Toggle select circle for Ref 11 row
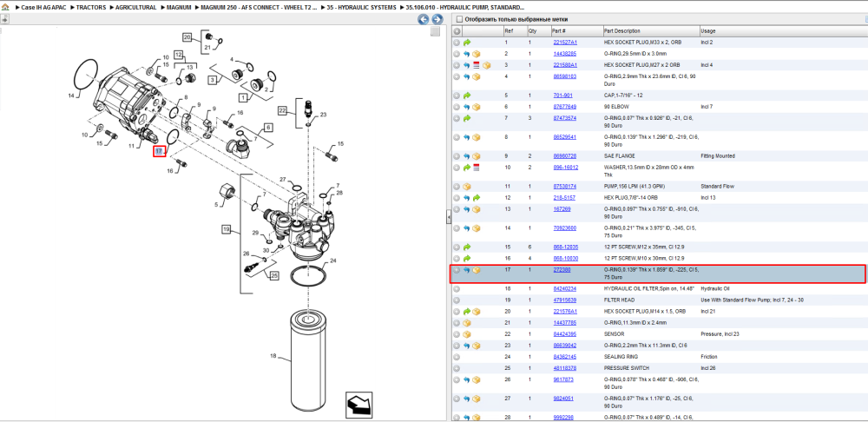This screenshot has width=868, height=422. tap(457, 186)
